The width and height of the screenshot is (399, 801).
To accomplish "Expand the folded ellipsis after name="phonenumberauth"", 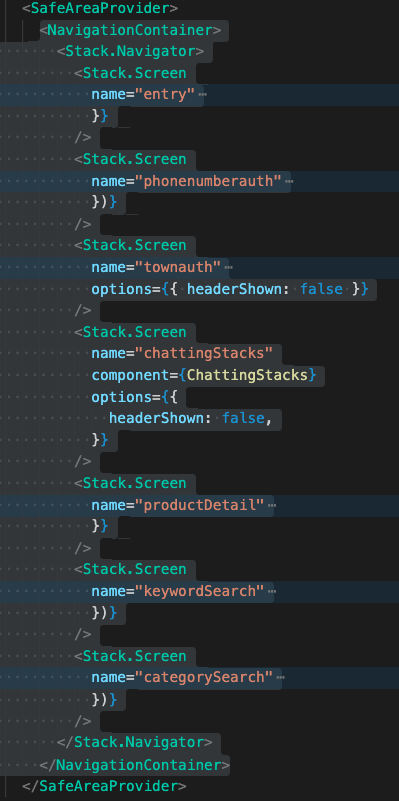I will pyautogui.click(x=289, y=181).
